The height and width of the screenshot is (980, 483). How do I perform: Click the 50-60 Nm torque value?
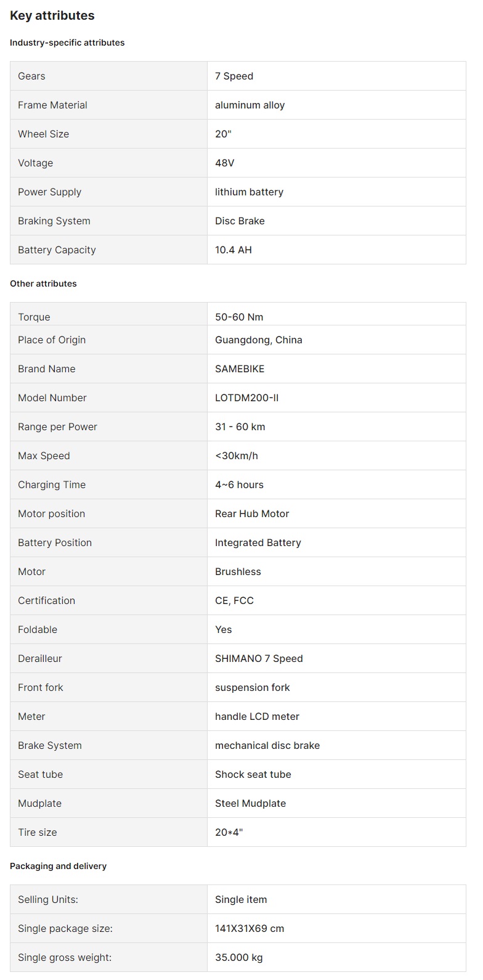click(239, 317)
